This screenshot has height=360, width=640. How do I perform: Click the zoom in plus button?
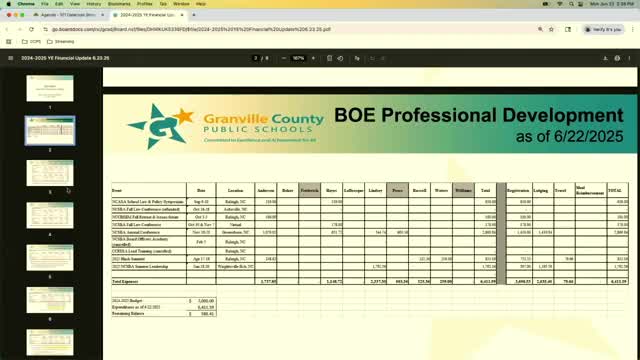[x=313, y=58]
